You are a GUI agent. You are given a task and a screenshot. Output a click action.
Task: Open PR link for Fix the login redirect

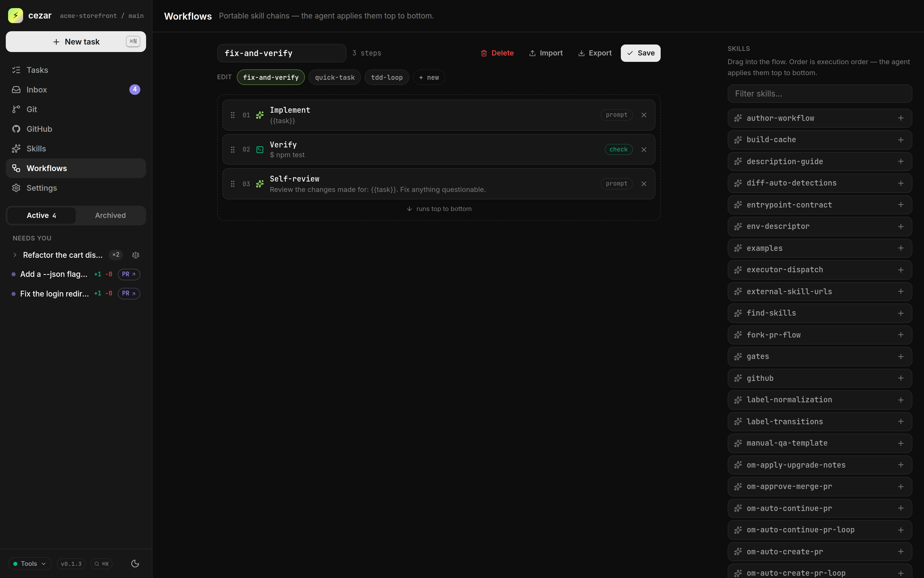pyautogui.click(x=129, y=294)
